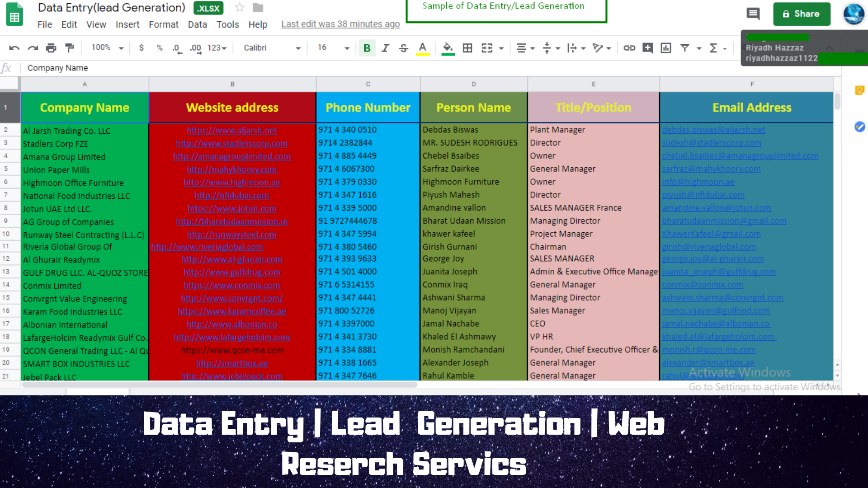Apply bold formatting from the toolbar
The height and width of the screenshot is (488, 868).
click(367, 47)
